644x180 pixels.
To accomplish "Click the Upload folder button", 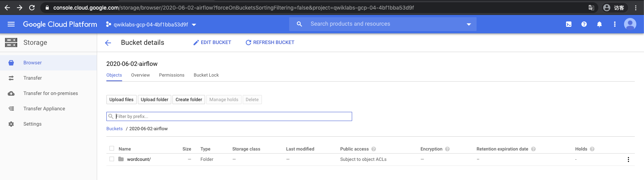I will point(154,100).
